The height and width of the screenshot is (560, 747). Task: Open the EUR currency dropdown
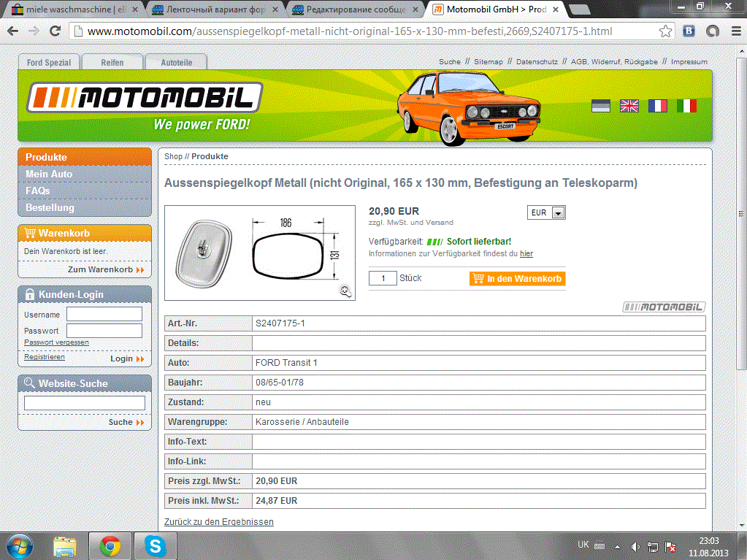pyautogui.click(x=546, y=212)
